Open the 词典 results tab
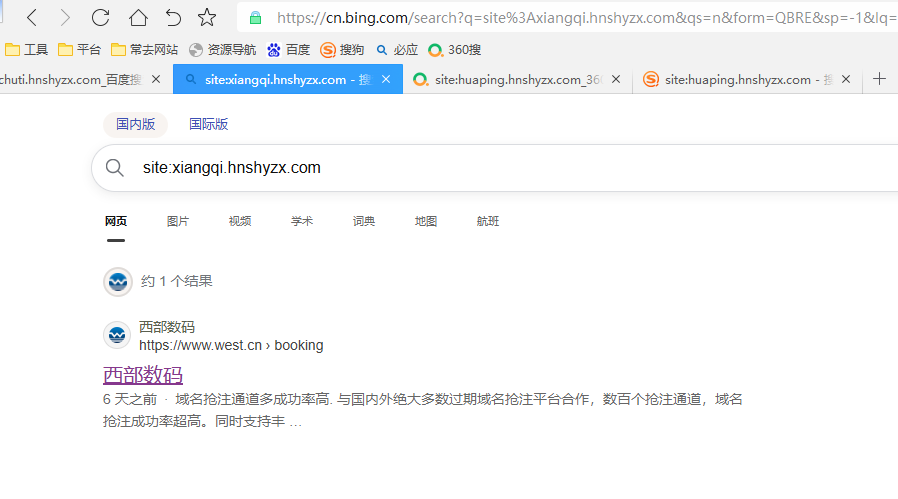 (364, 221)
